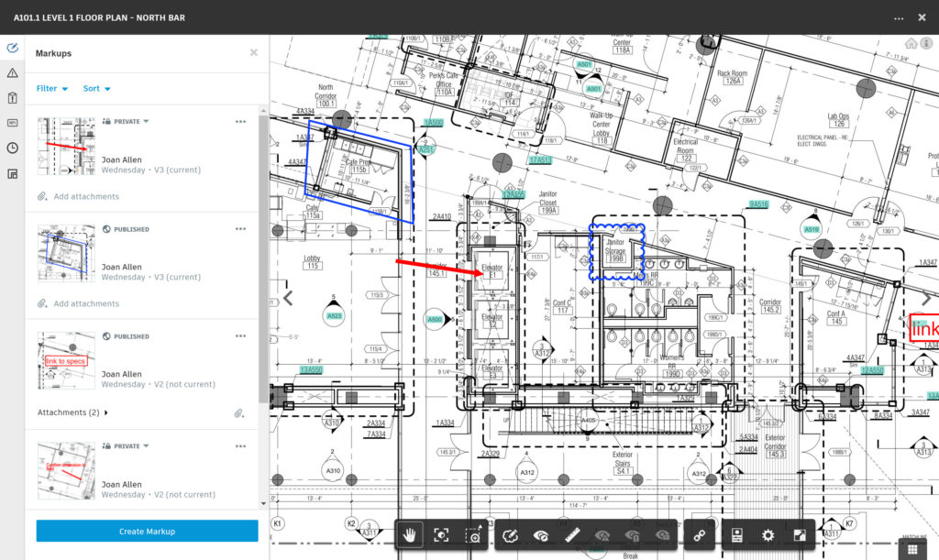
Task: Click the Issues triangle icon in left sidebar
Action: pyautogui.click(x=13, y=71)
